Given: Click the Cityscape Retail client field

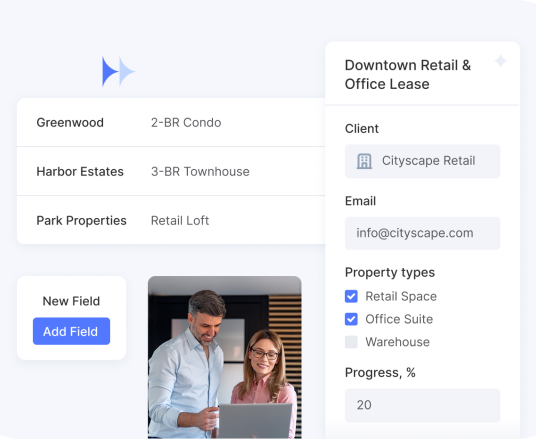Looking at the screenshot, I should click(x=423, y=161).
